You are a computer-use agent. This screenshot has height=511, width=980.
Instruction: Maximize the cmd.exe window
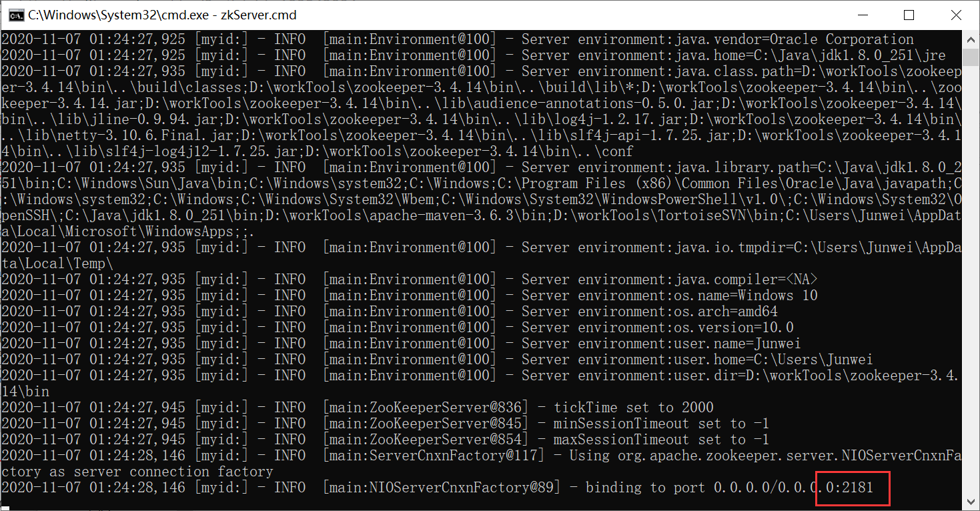(909, 15)
